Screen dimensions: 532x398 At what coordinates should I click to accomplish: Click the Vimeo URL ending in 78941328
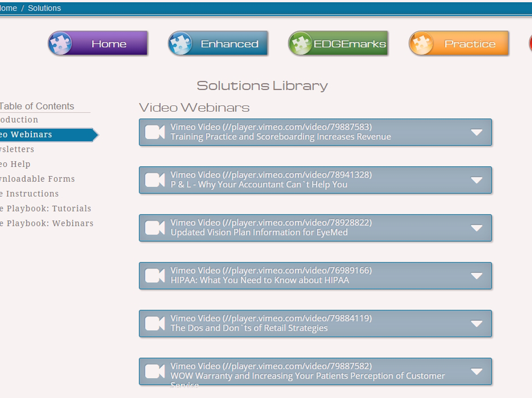pyautogui.click(x=297, y=175)
